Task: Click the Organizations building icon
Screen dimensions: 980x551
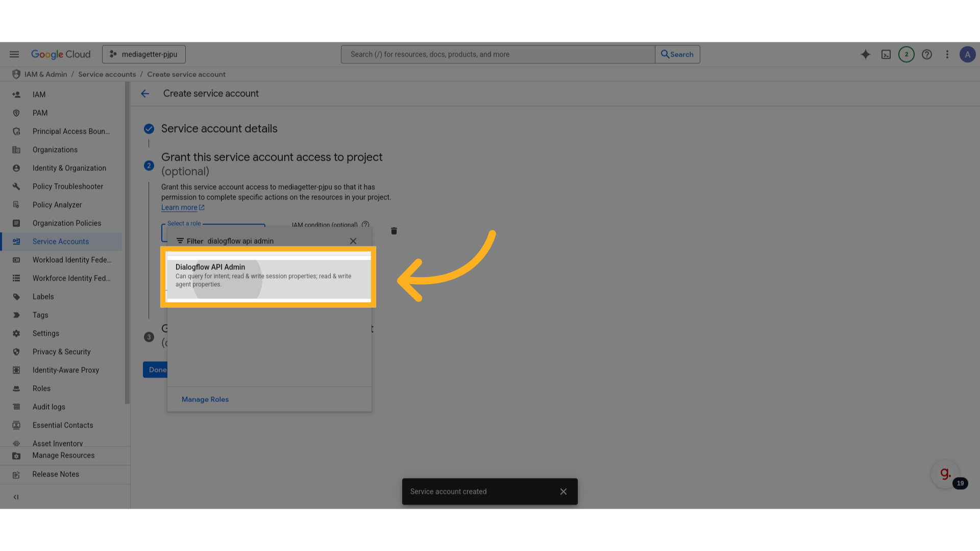Action: coord(16,149)
